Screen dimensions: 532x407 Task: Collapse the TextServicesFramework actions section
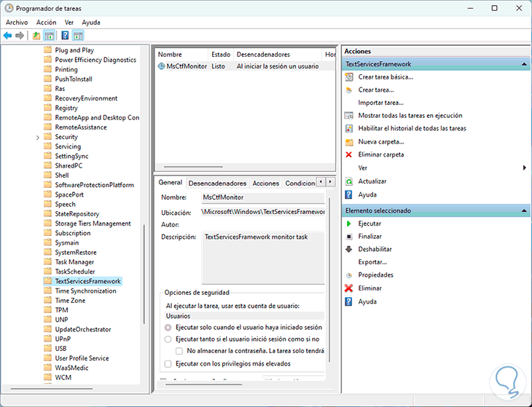pos(524,64)
